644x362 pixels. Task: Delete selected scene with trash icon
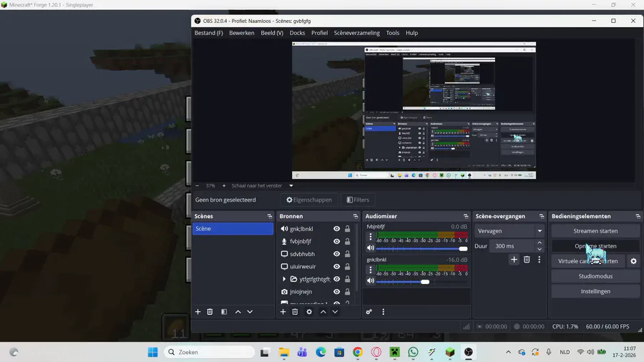[210, 312]
